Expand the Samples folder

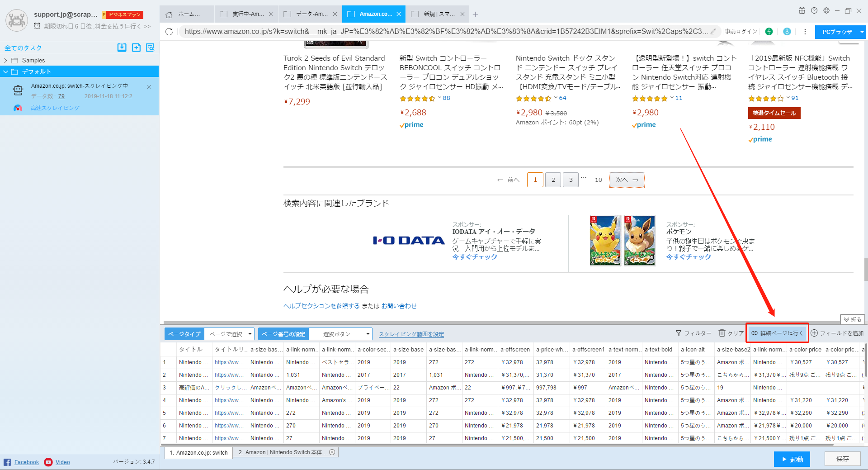tap(5, 60)
